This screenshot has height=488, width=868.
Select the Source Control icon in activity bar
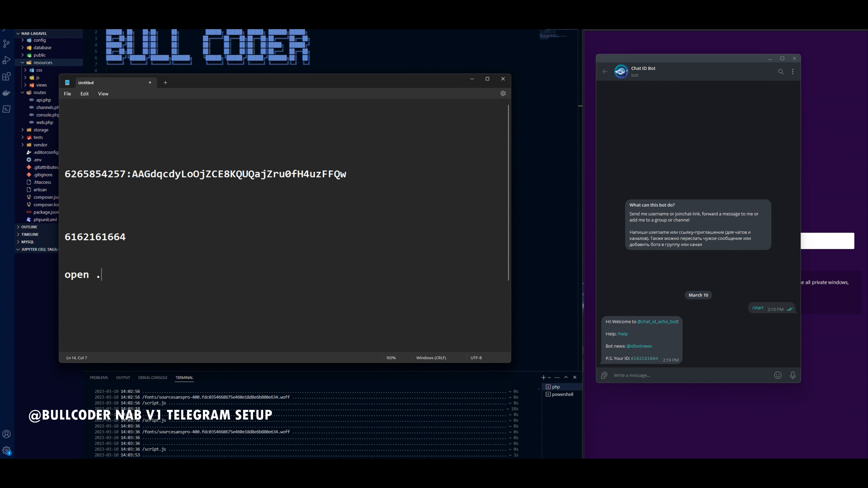point(6,44)
